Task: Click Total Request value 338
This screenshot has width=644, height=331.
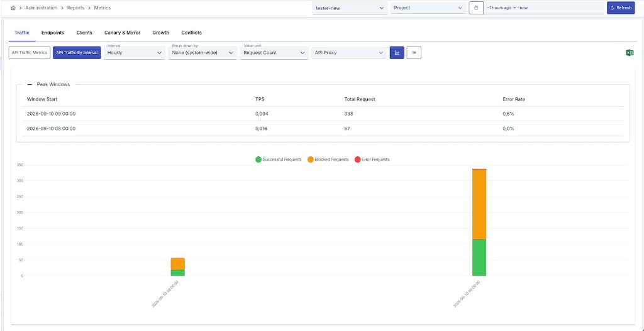Action: 348,114
